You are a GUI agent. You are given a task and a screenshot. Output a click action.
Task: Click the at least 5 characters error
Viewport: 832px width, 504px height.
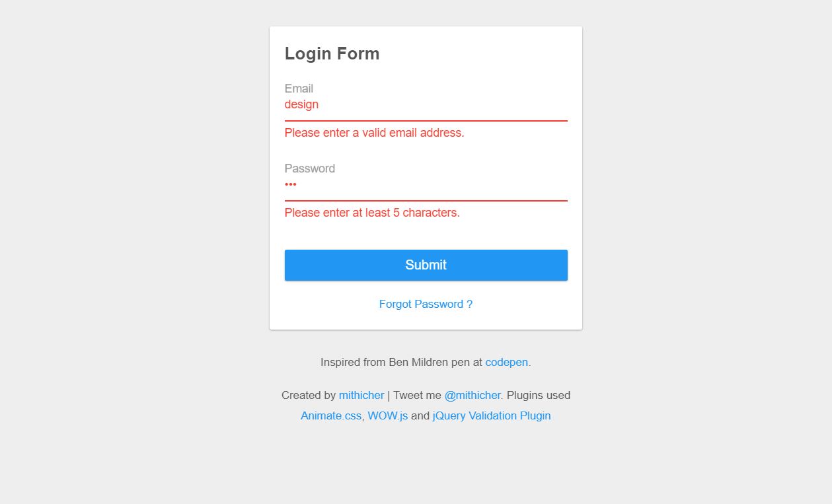click(x=372, y=213)
